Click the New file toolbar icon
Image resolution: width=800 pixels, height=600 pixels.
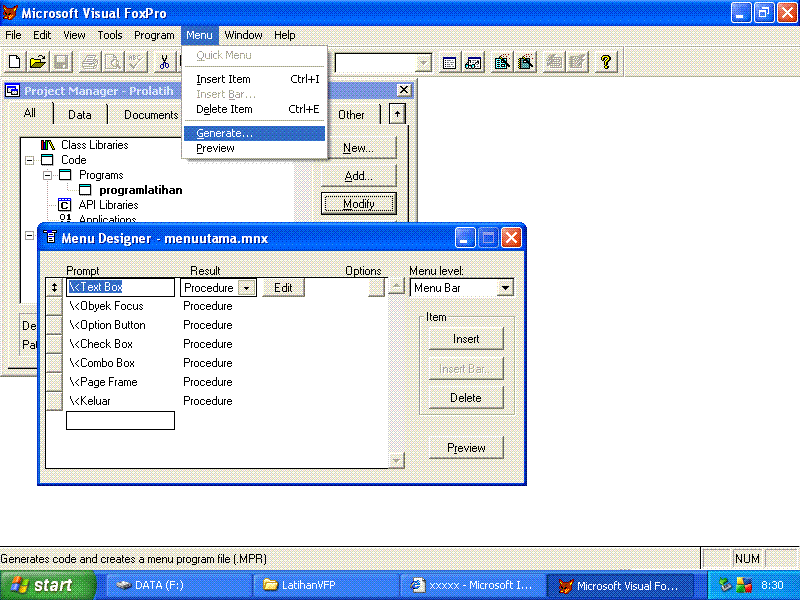point(15,62)
